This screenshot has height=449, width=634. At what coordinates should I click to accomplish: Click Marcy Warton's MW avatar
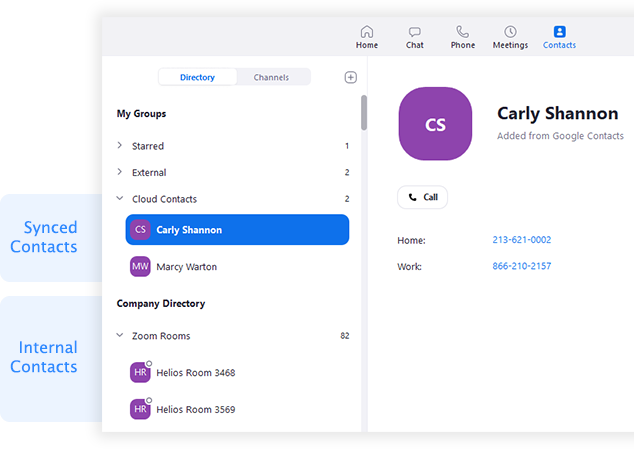pyautogui.click(x=141, y=267)
